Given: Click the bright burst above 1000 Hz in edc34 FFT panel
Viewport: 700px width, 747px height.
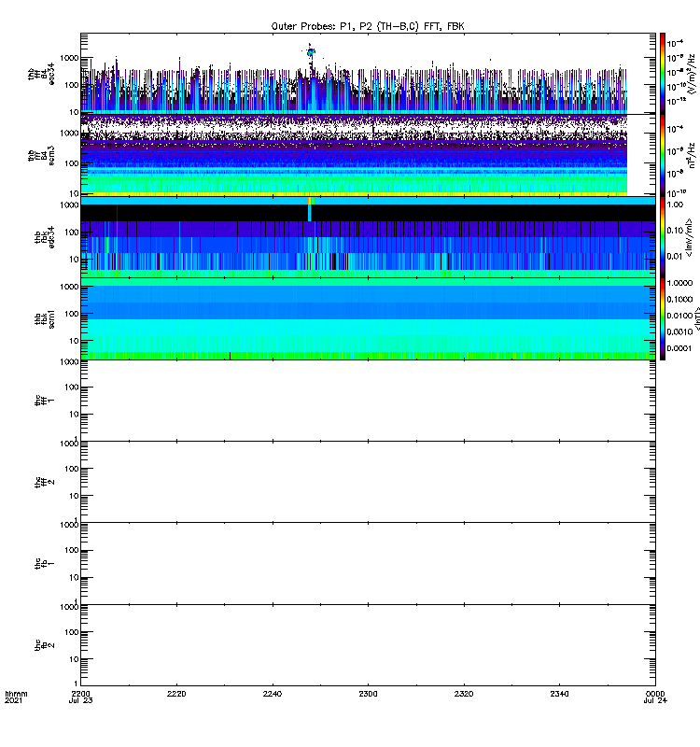Looking at the screenshot, I should pos(311,52).
